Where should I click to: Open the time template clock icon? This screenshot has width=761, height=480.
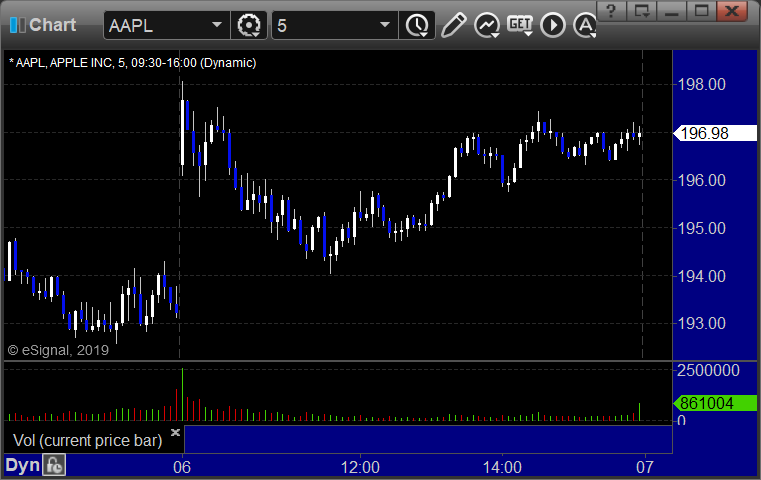417,25
